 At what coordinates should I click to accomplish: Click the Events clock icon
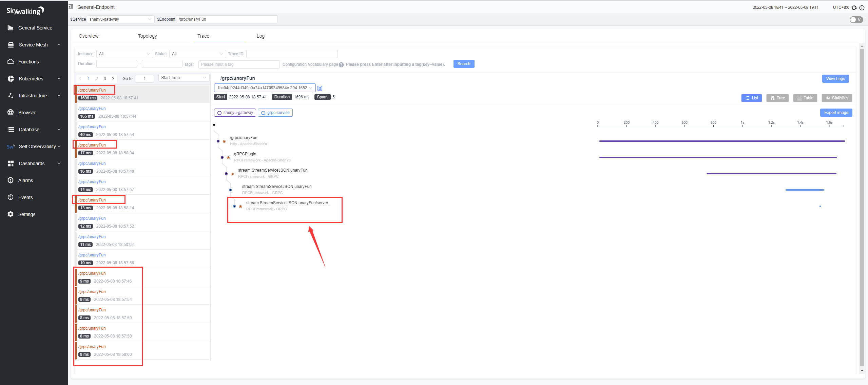11,197
